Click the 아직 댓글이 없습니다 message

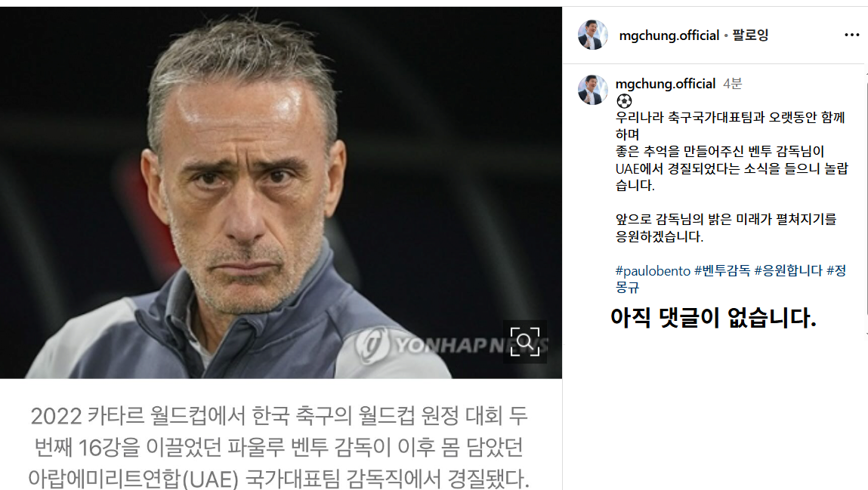pyautogui.click(x=713, y=318)
